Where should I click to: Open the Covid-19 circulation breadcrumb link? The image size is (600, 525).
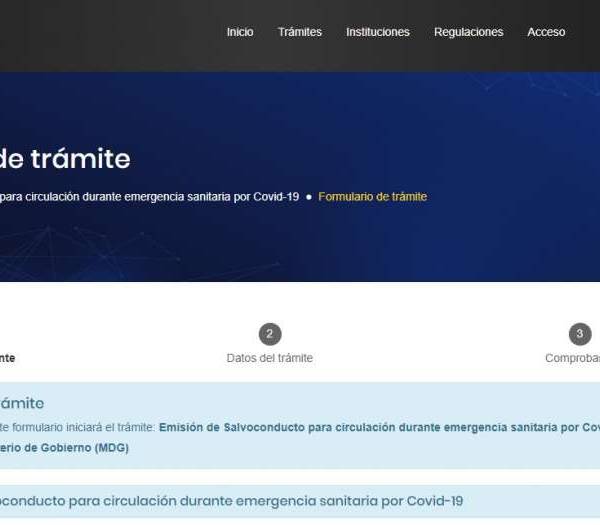[x=150, y=197]
